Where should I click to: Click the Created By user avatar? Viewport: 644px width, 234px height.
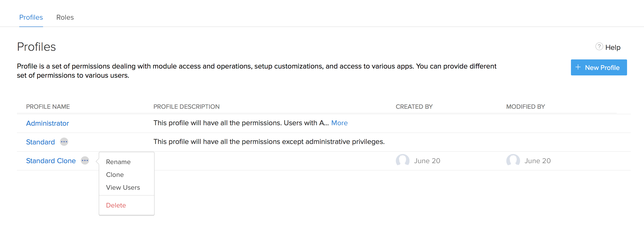[403, 160]
